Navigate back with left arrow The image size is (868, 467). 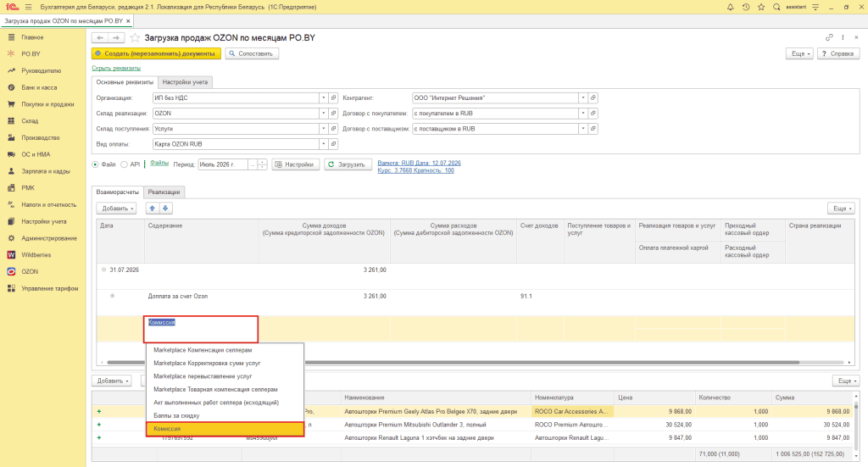point(100,37)
